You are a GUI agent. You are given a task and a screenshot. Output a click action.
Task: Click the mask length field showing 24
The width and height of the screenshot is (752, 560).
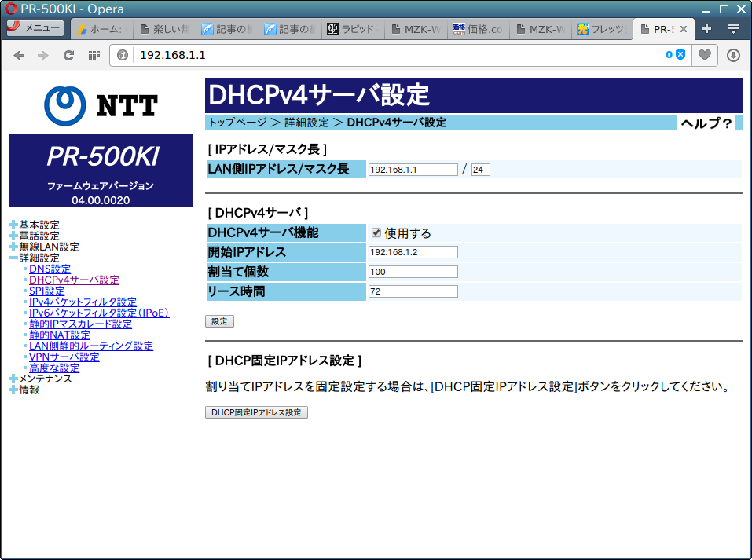[481, 170]
